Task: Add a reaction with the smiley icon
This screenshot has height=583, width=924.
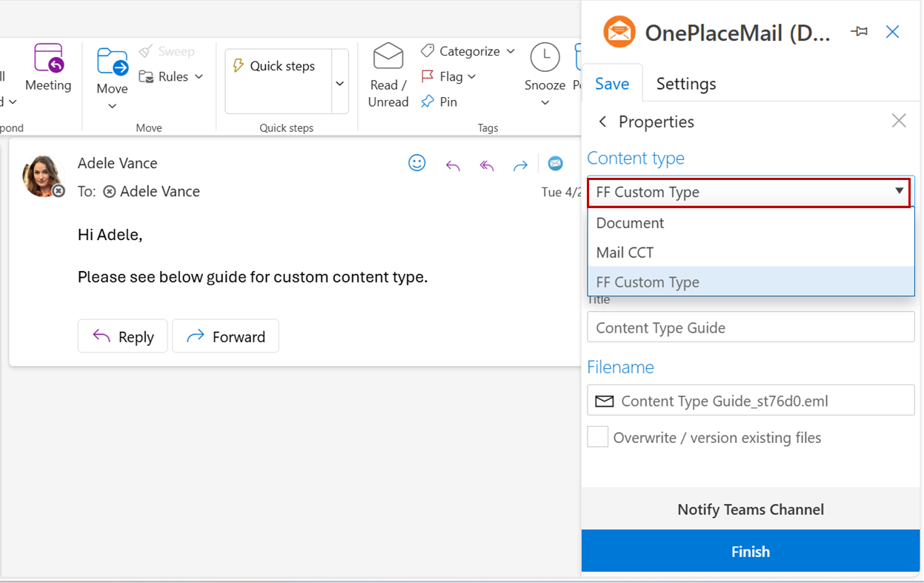Action: pos(417,163)
